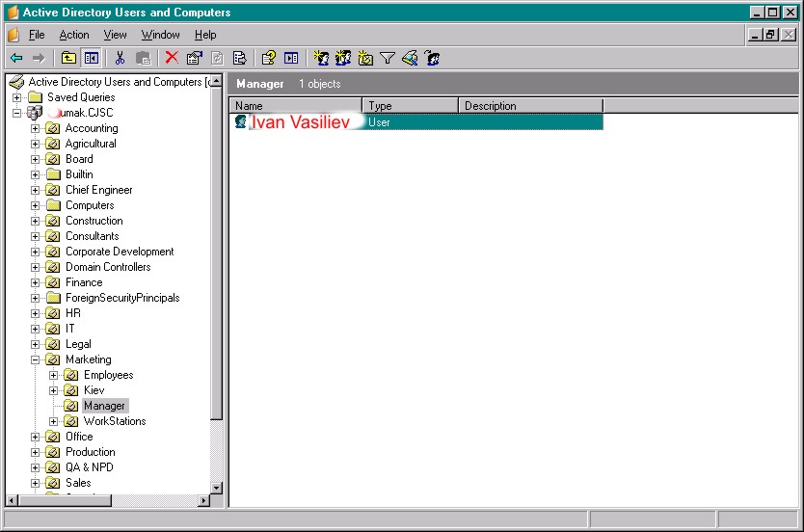Expand the Kiev node under Marketing
The image size is (804, 532).
pos(53,390)
